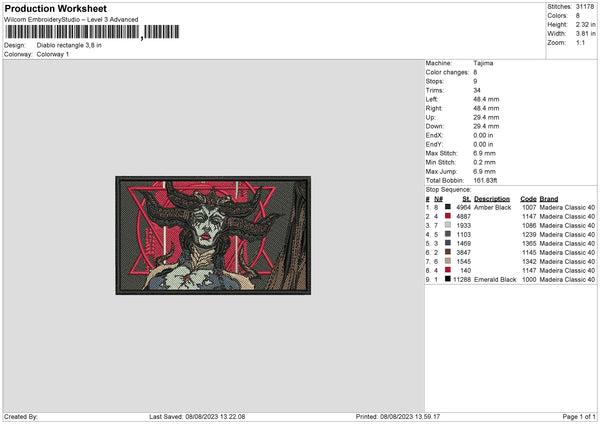600x424 pixels.
Task: Click code '1007' in stop 1 row
Action: click(x=529, y=207)
